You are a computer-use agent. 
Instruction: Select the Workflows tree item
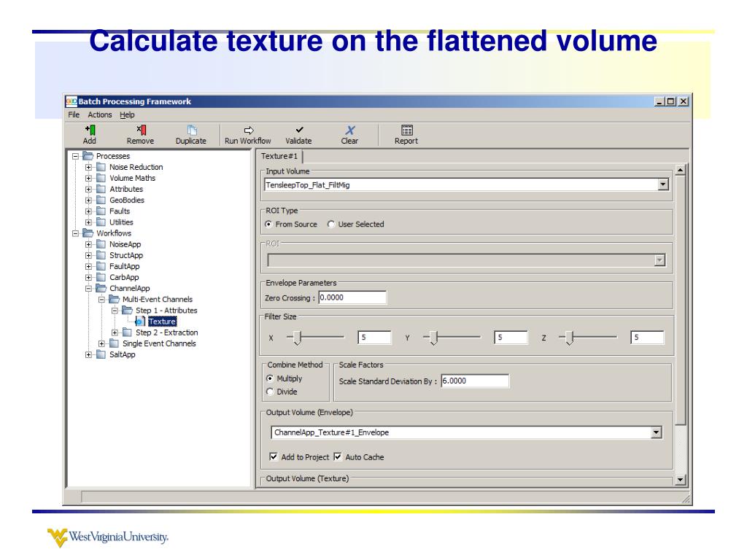[113, 233]
